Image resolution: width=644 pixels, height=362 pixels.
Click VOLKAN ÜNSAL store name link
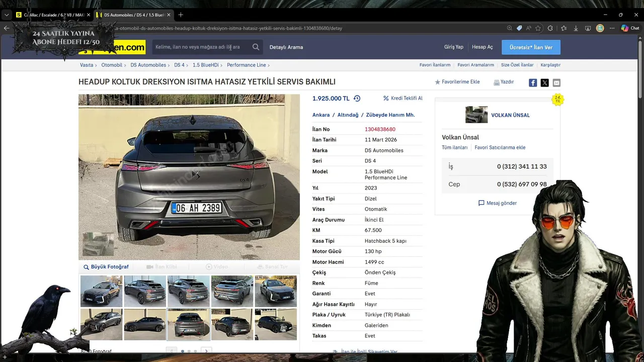tap(510, 115)
